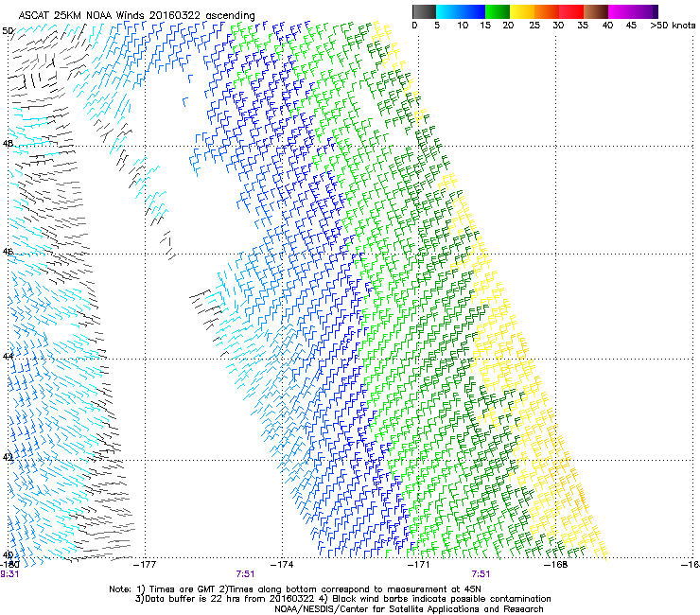Click the '>50 knots' legend label
Screen dimensions: 700x615
click(x=673, y=26)
